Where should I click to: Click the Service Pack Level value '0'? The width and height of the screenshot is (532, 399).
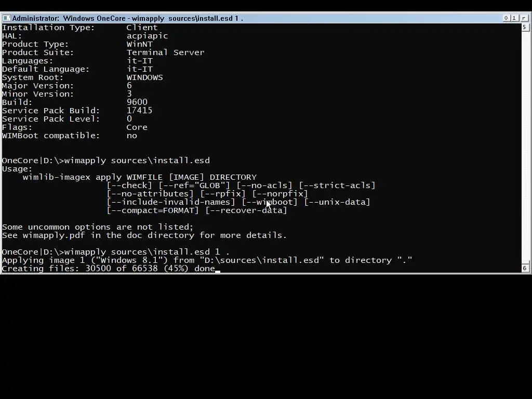pyautogui.click(x=129, y=119)
